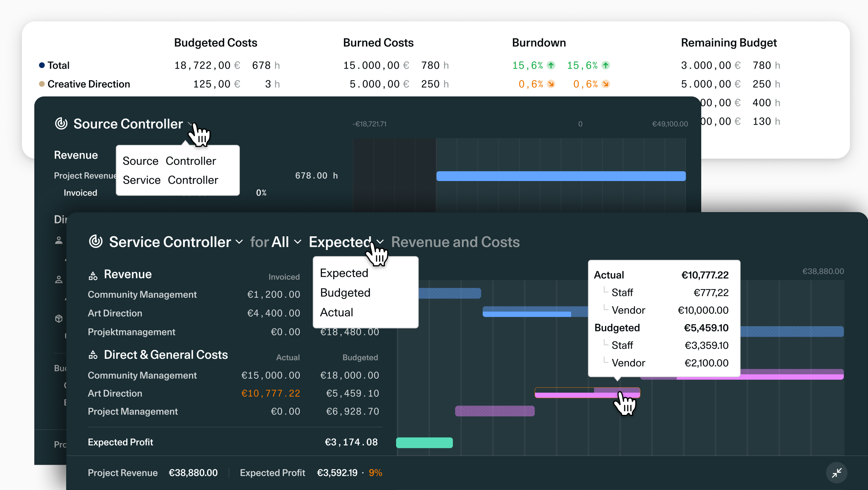Click the green Expected Profit bar
The height and width of the screenshot is (490, 868).
click(x=425, y=443)
